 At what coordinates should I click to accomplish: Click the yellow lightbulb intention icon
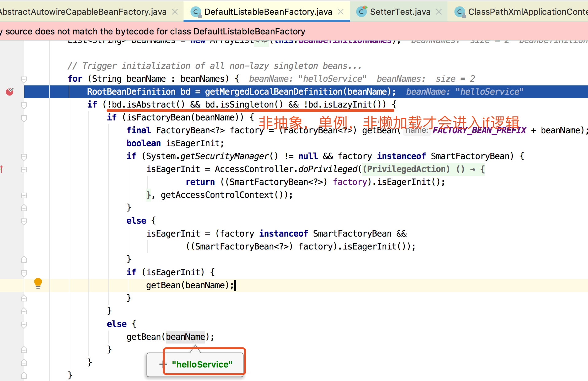pos(38,283)
